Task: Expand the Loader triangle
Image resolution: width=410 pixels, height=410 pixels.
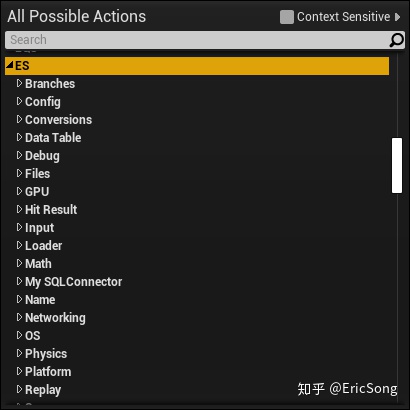Action: (19, 245)
